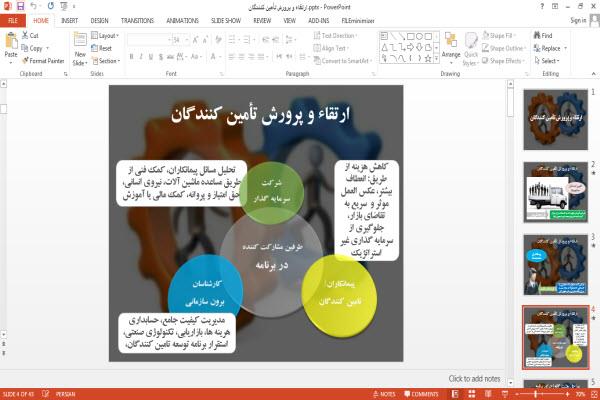The image size is (600, 400).
Task: Toggle Strikethrough formatting
Action: (170, 57)
